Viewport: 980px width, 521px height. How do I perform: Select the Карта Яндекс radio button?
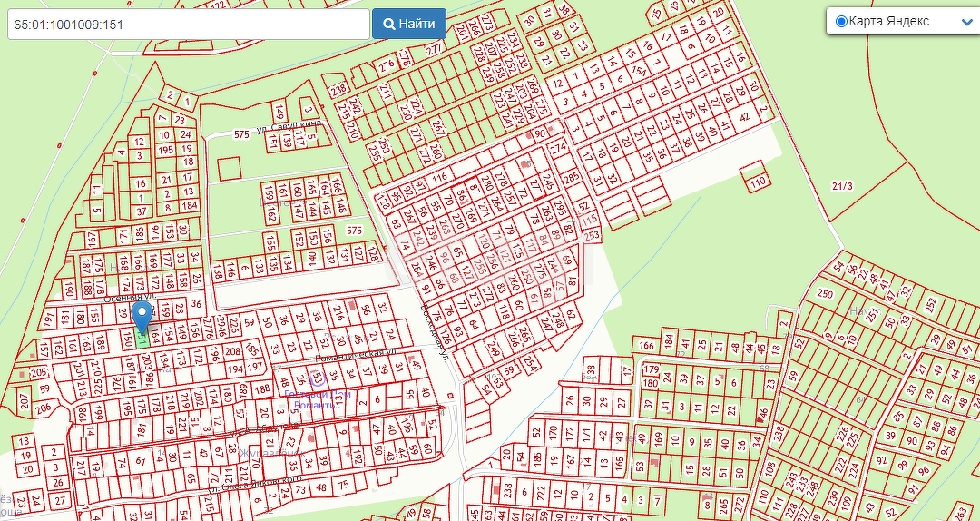click(840, 22)
